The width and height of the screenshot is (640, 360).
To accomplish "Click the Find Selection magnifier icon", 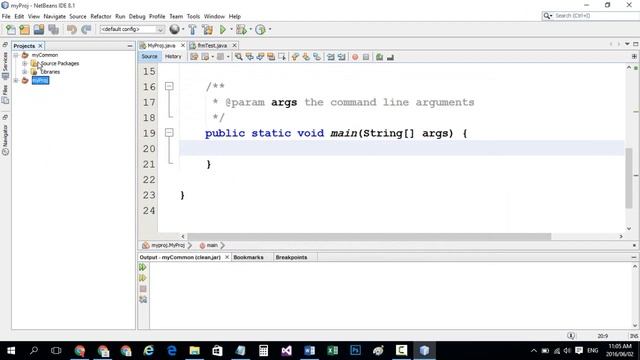I will (238, 57).
